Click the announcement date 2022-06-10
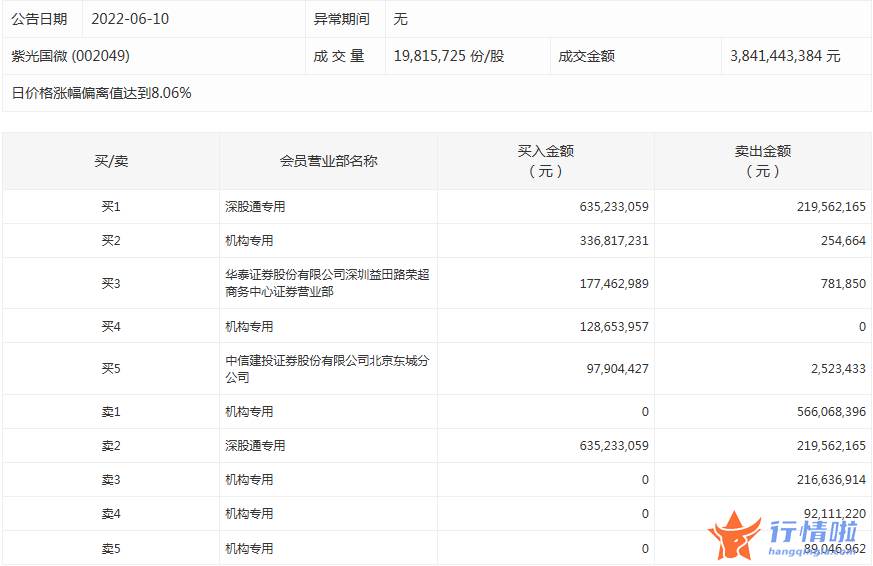873x566 pixels. pos(130,19)
